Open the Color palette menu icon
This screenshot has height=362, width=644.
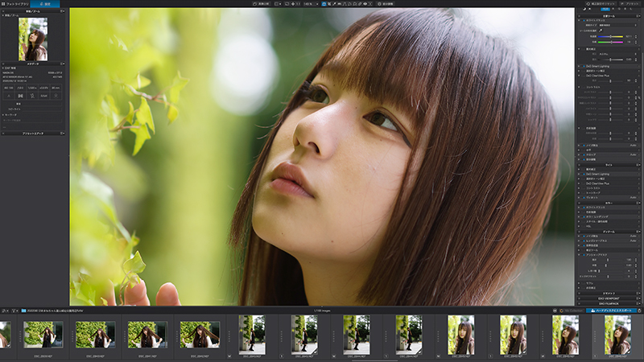pyautogui.click(x=638, y=204)
